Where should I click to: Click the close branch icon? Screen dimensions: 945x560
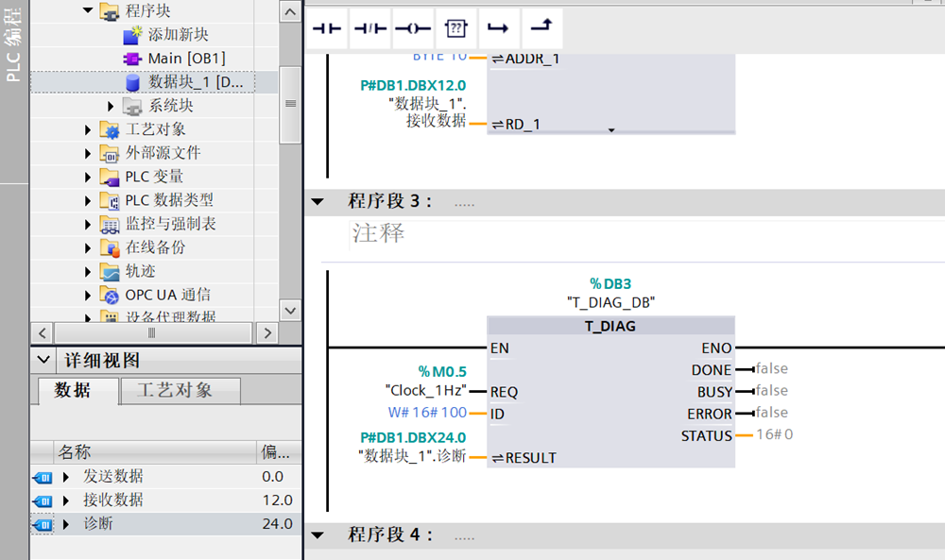pyautogui.click(x=541, y=28)
